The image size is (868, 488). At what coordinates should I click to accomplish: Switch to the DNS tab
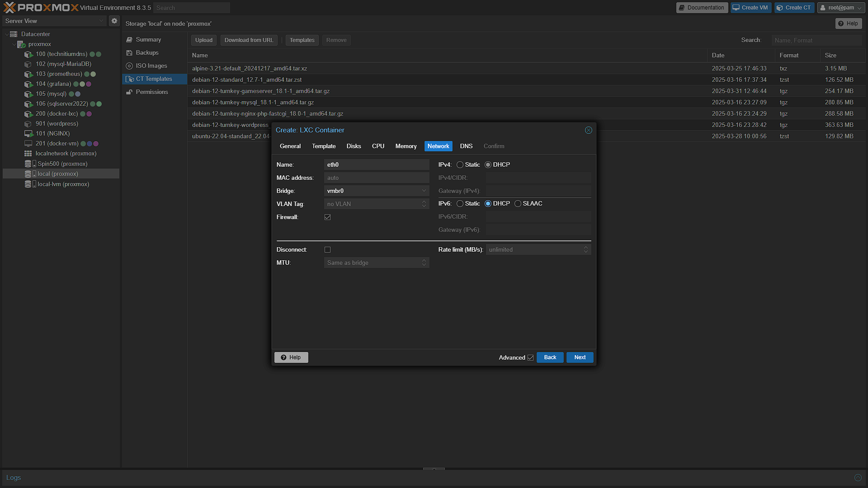[466, 146]
